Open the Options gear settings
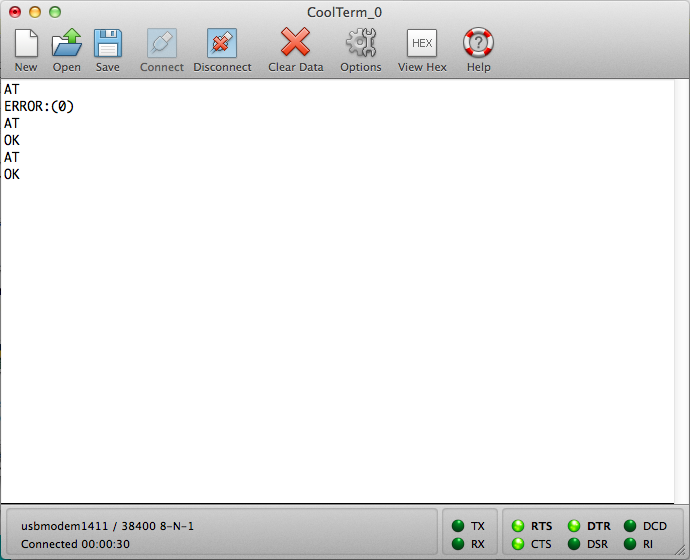 point(360,43)
